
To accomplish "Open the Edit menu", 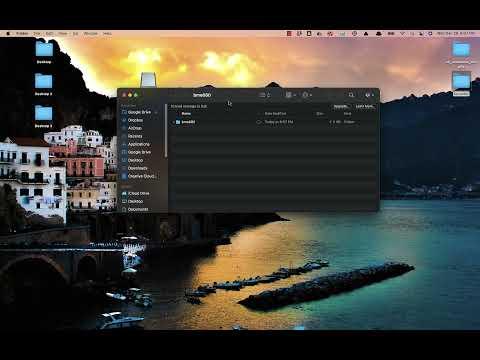I will point(49,34).
